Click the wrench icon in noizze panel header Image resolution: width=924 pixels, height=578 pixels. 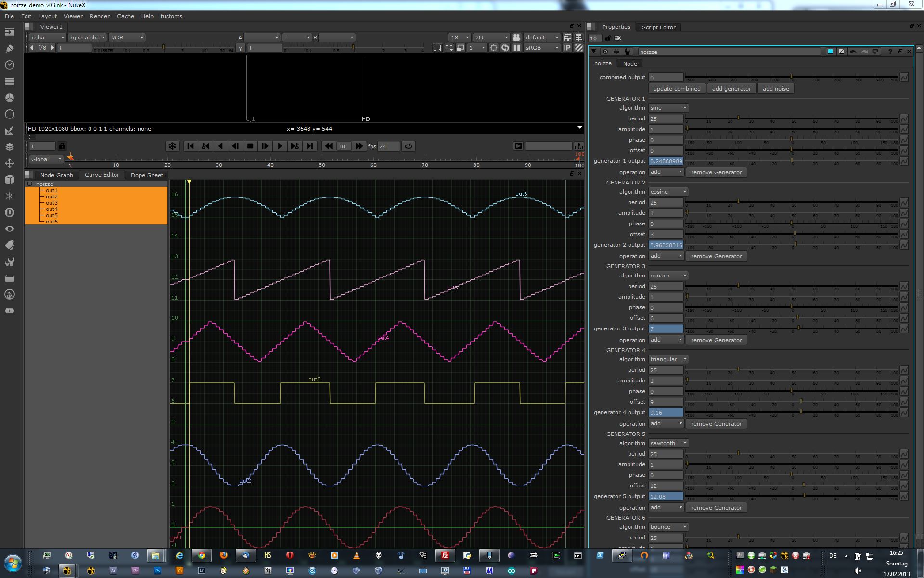(628, 52)
